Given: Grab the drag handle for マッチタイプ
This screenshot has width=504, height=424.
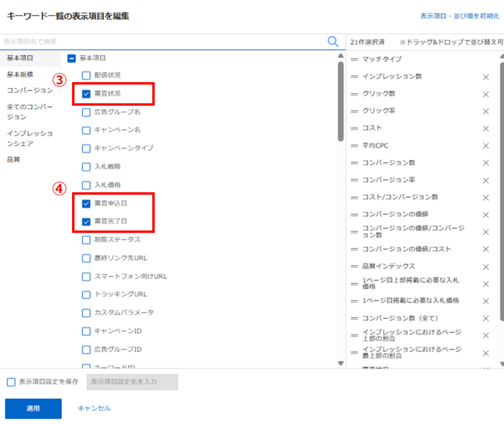Looking at the screenshot, I should click(354, 59).
